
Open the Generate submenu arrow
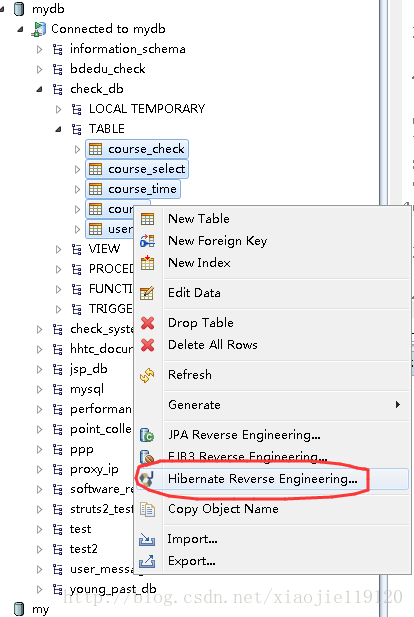398,405
